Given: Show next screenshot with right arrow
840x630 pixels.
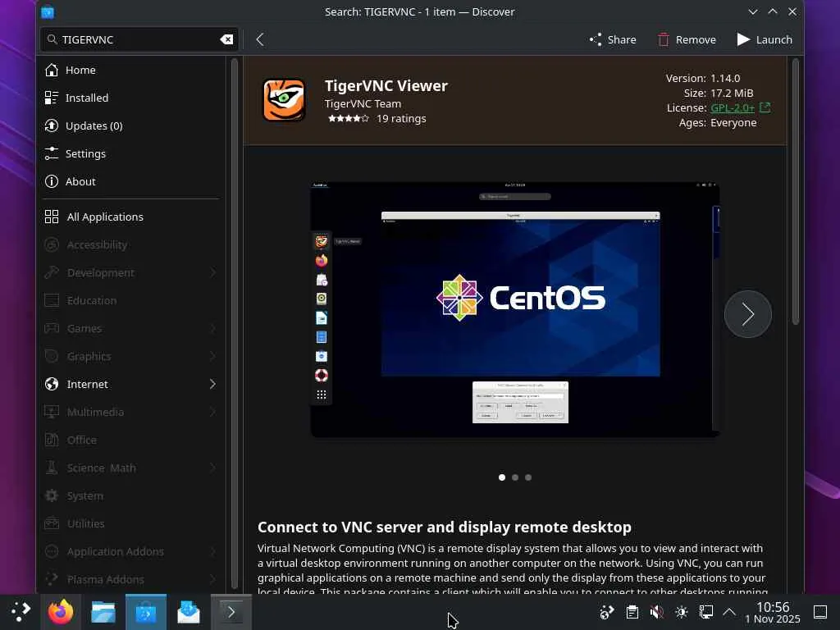Looking at the screenshot, I should tap(748, 314).
